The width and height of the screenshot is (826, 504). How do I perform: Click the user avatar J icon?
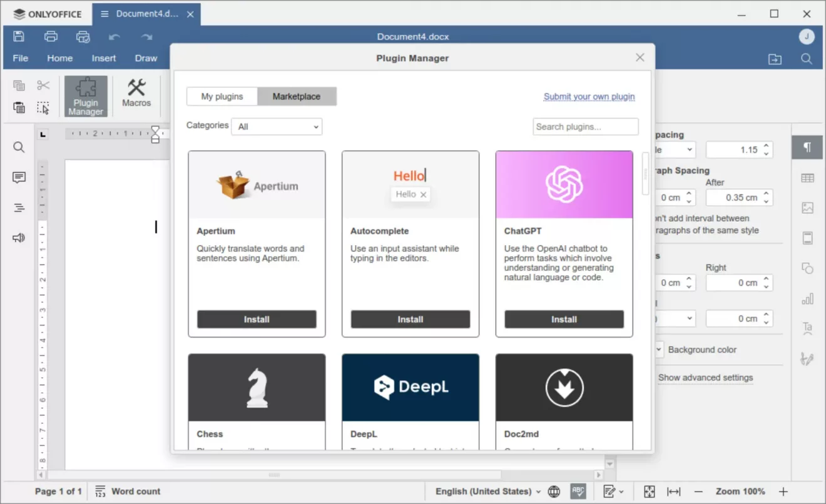point(807,36)
